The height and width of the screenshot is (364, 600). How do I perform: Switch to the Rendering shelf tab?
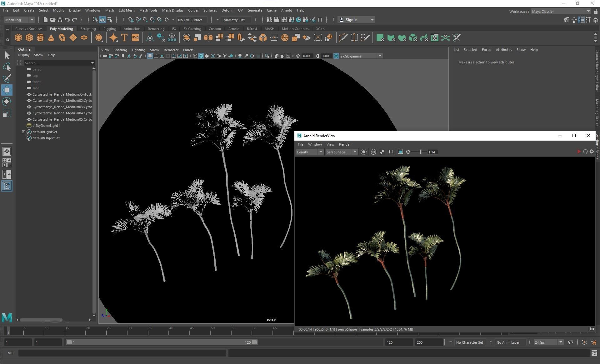click(x=156, y=29)
